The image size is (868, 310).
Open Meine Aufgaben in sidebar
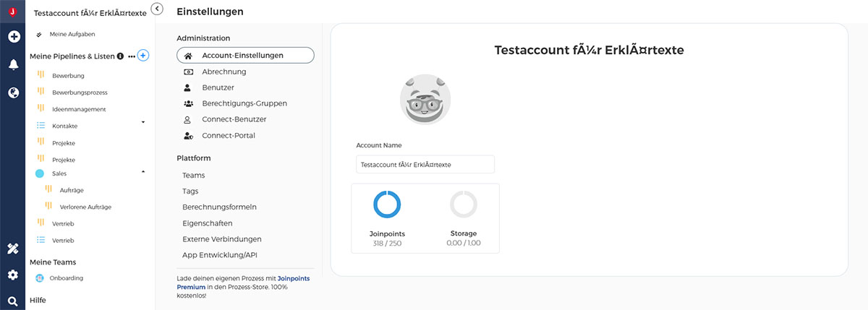point(72,34)
